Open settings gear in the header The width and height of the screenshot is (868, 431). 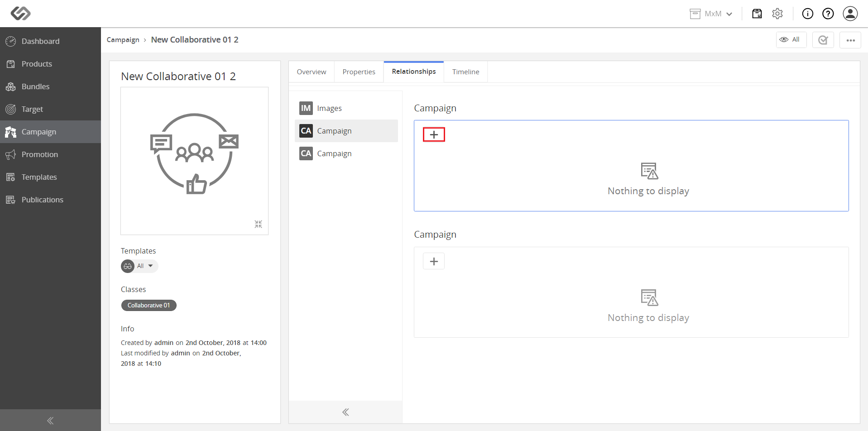(777, 14)
